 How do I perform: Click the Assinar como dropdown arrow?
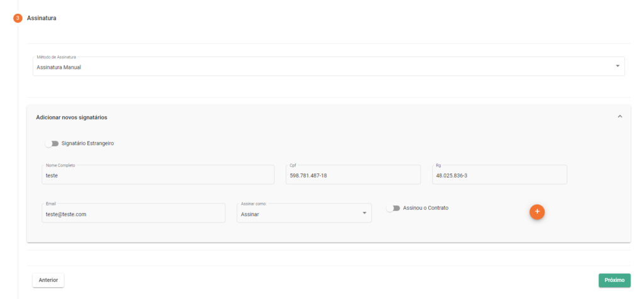click(x=364, y=214)
